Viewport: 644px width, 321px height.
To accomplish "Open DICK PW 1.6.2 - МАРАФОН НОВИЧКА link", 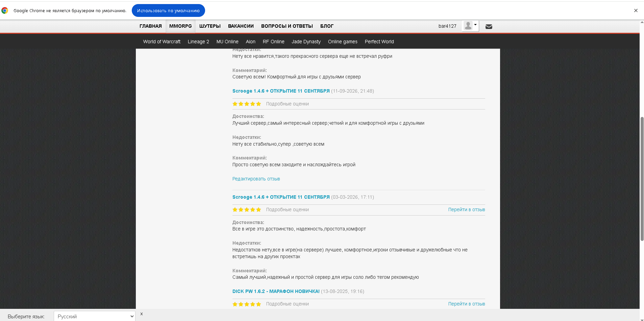I will (276, 291).
